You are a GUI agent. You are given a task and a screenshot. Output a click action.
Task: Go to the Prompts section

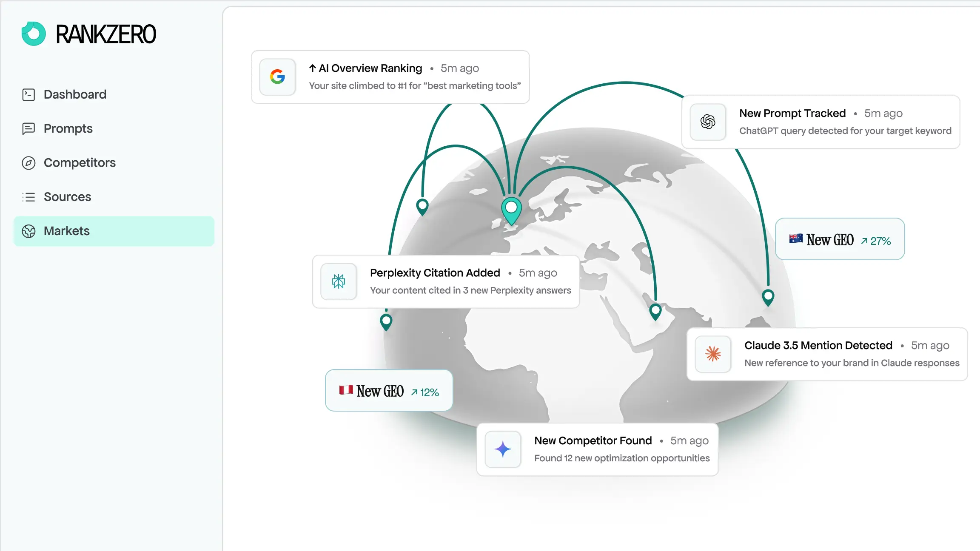(x=68, y=128)
